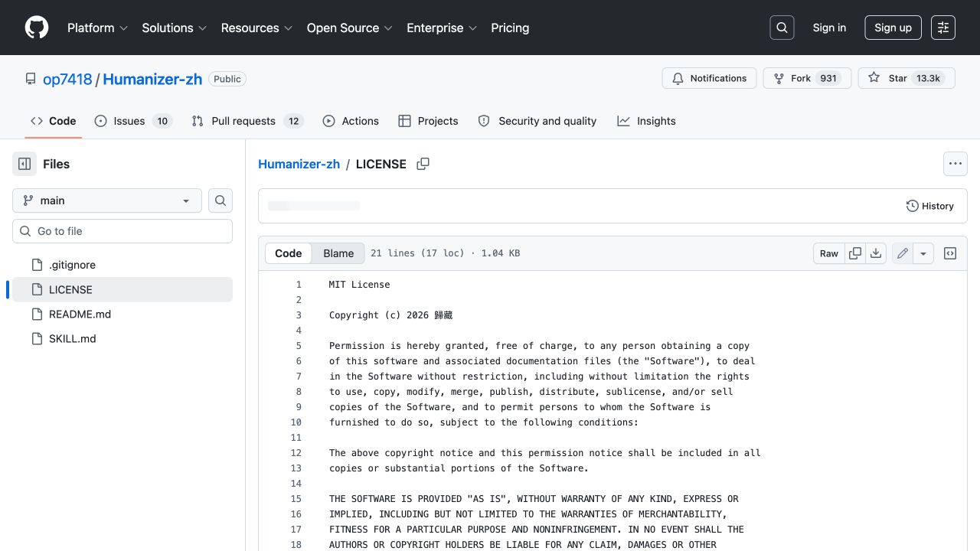Expand the Platform menu
The image size is (980, 551).
(97, 28)
